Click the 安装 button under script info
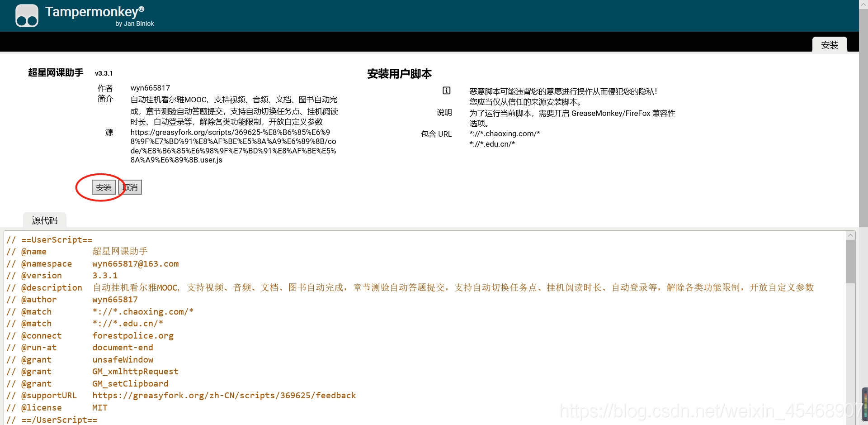Viewport: 868px width, 425px height. click(104, 187)
